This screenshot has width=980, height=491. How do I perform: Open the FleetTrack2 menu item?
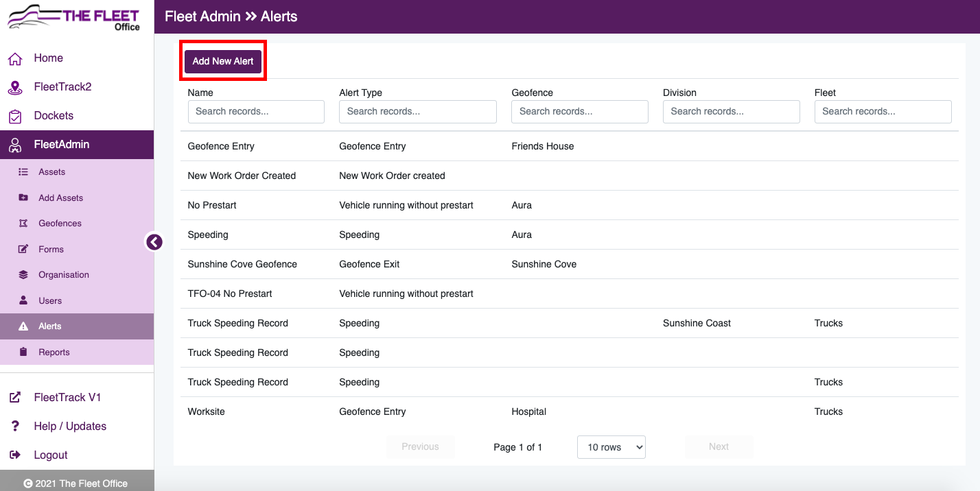point(77,87)
